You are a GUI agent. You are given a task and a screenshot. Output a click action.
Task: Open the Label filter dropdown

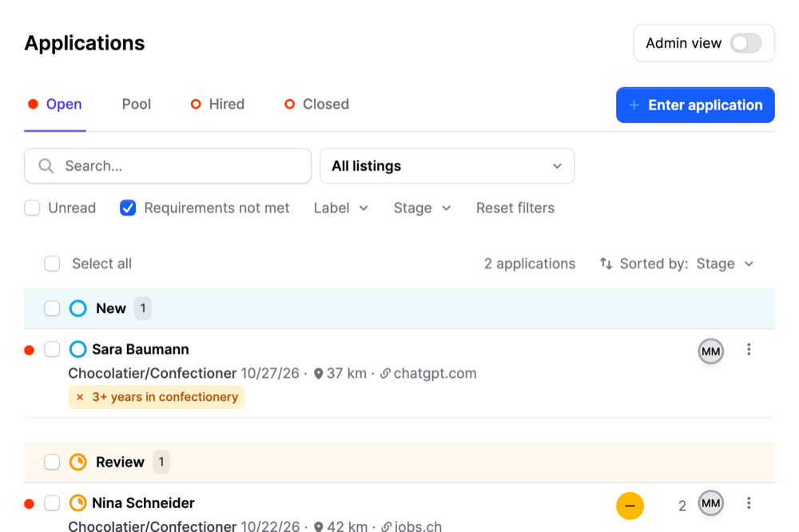(x=340, y=208)
